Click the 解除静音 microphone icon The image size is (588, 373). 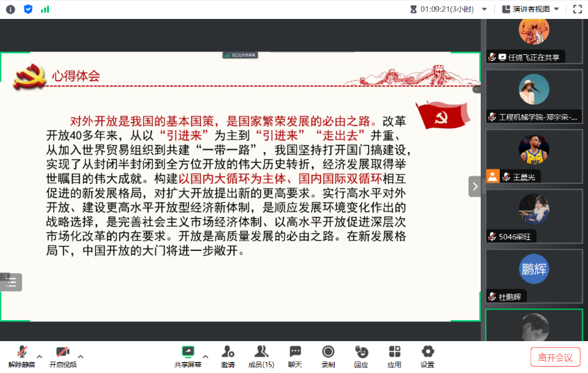pos(22,352)
